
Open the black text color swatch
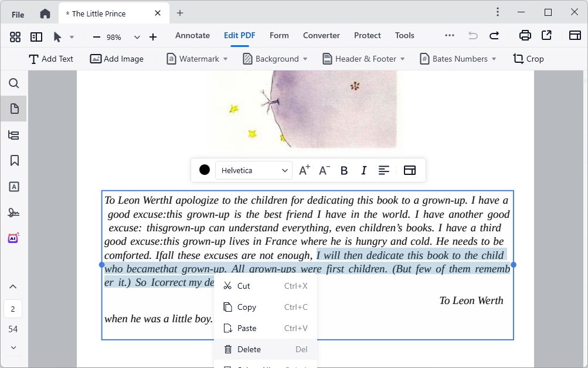pyautogui.click(x=205, y=170)
